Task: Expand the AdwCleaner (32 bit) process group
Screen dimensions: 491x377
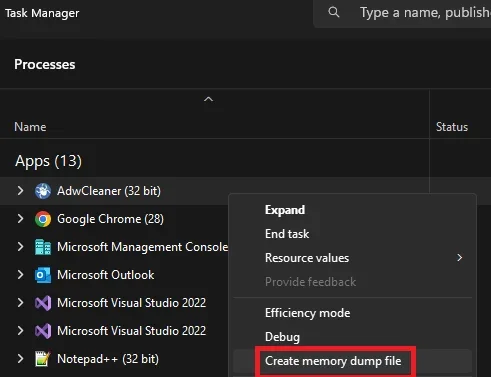Action: tap(20, 191)
